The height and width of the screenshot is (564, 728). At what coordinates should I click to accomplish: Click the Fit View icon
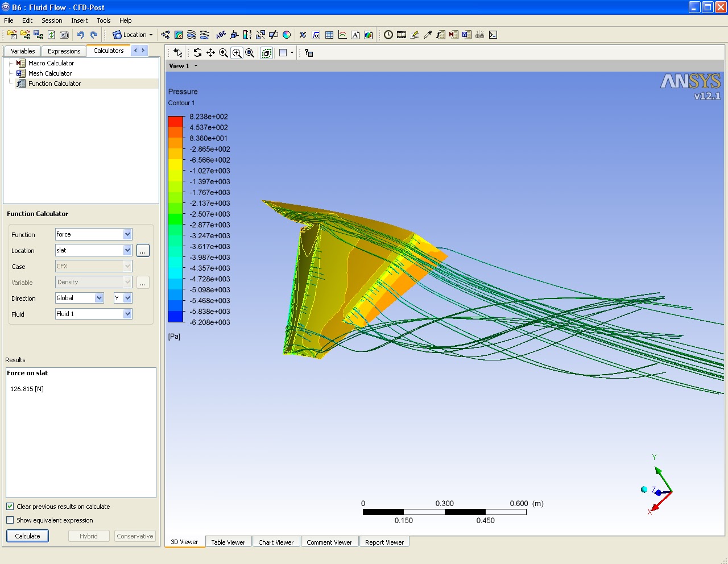tap(250, 53)
